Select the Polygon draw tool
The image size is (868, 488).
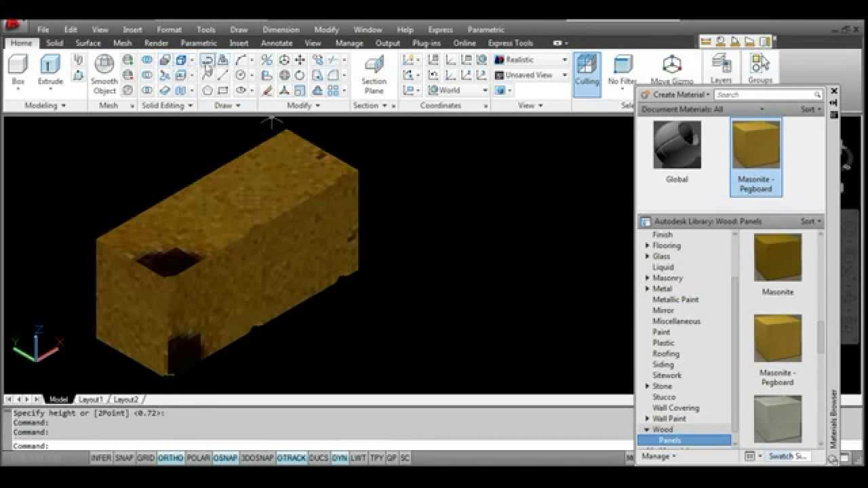[x=207, y=90]
